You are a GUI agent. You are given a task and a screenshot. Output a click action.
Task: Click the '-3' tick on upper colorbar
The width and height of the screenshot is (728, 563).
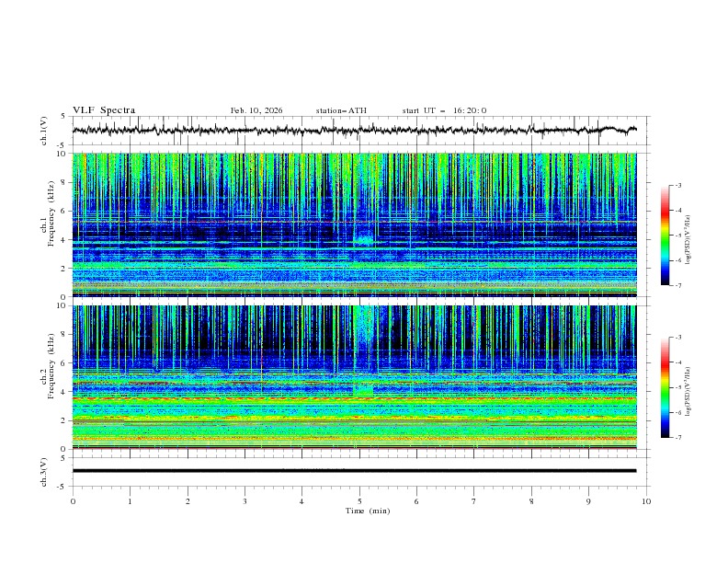[x=677, y=185]
